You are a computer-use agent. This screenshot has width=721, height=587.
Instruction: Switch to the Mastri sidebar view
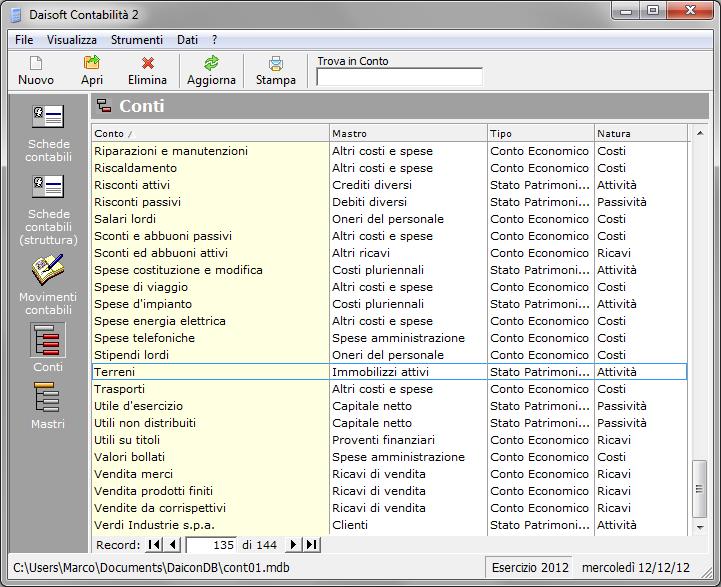(48, 406)
